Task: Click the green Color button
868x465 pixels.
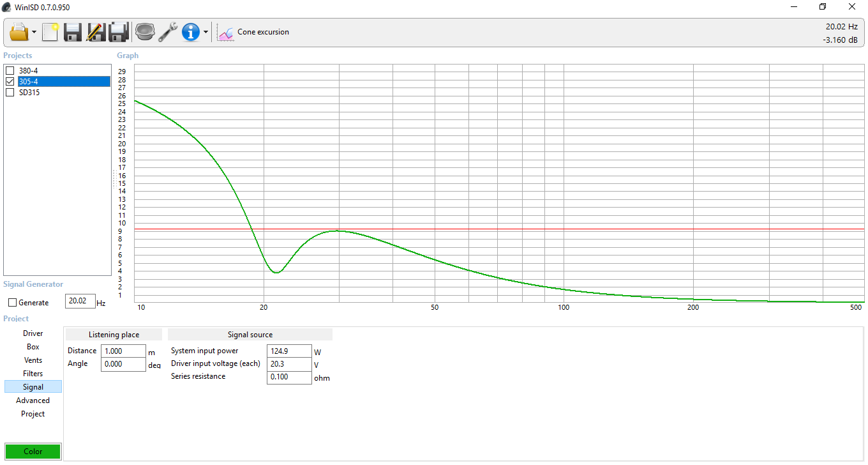Action: 33,452
